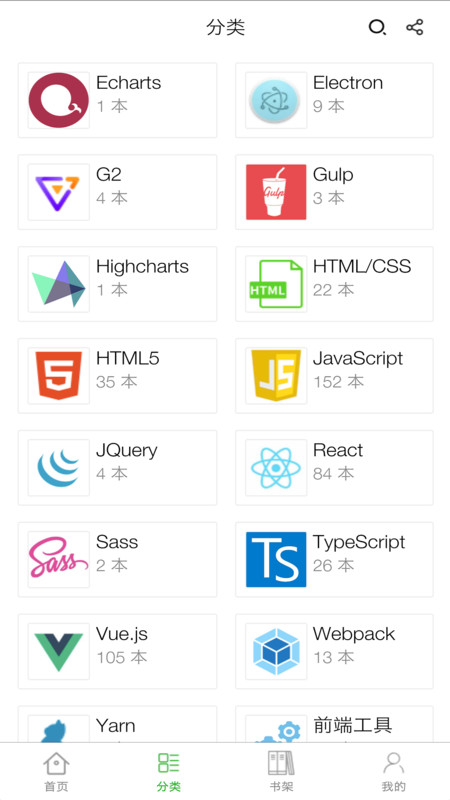Open the Sass category card

pos(117,559)
